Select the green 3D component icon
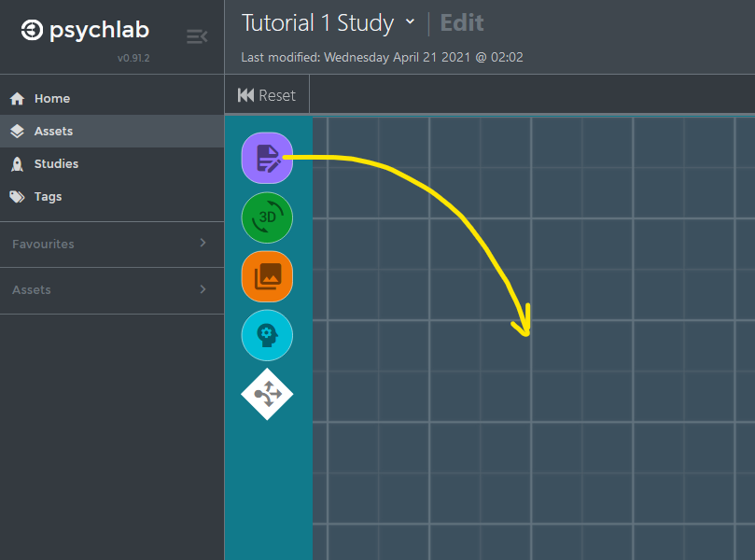 coord(267,217)
